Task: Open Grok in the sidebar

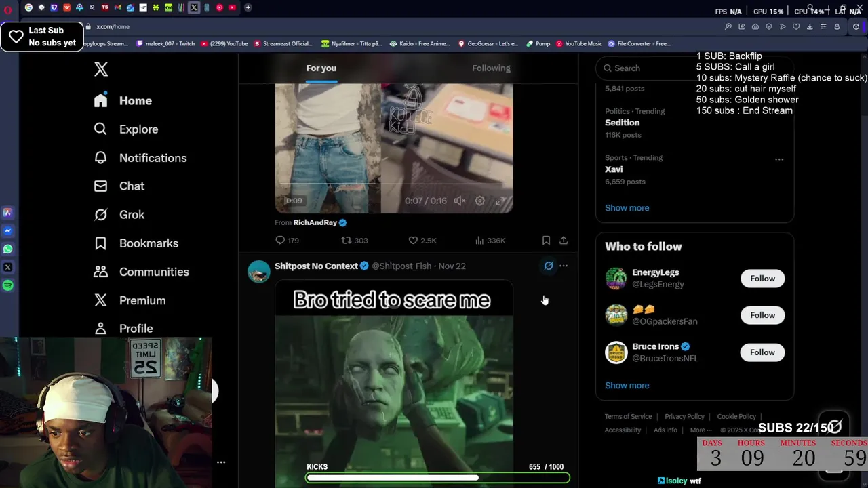Action: pyautogui.click(x=119, y=214)
